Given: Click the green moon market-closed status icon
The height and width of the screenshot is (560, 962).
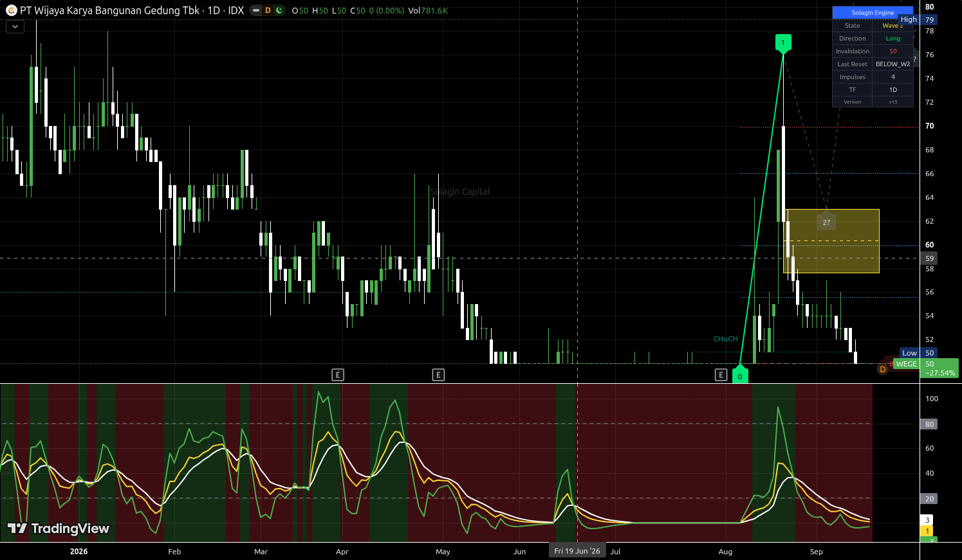Looking at the screenshot, I should coord(279,10).
